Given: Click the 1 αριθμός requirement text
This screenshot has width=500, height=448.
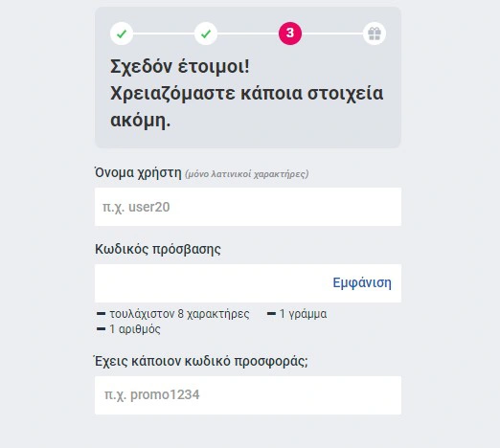Looking at the screenshot, I should (x=135, y=329).
